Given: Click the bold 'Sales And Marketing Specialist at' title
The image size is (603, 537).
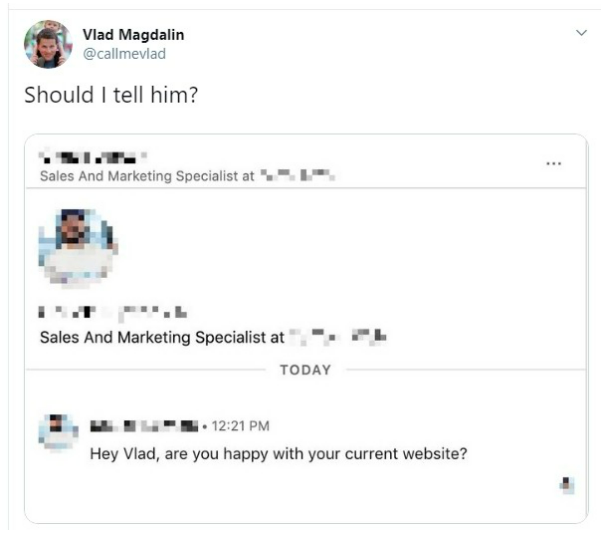Looking at the screenshot, I should (162, 337).
